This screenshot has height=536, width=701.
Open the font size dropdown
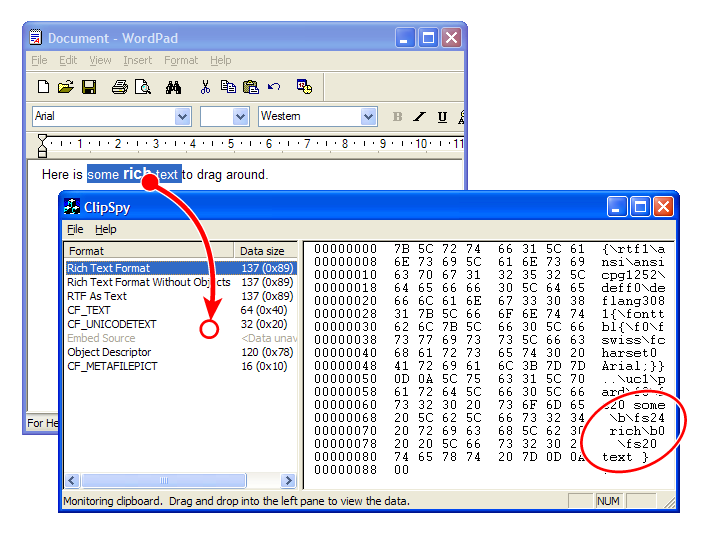tap(240, 117)
